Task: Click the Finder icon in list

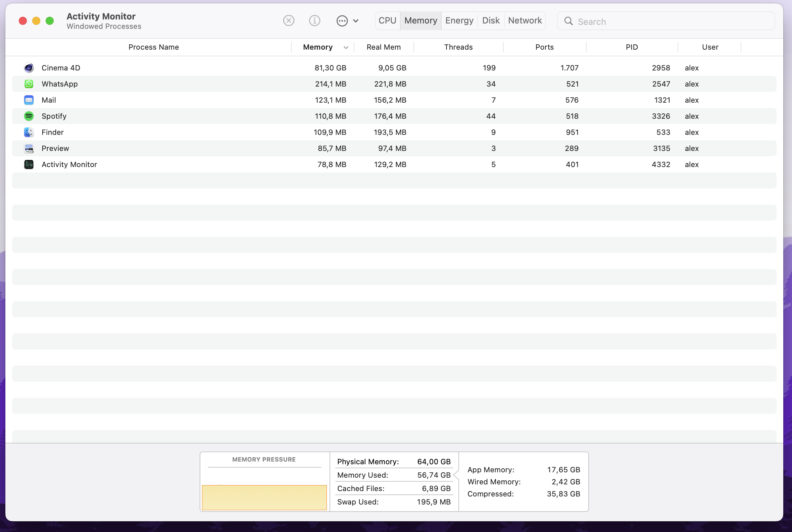Action: (x=29, y=132)
